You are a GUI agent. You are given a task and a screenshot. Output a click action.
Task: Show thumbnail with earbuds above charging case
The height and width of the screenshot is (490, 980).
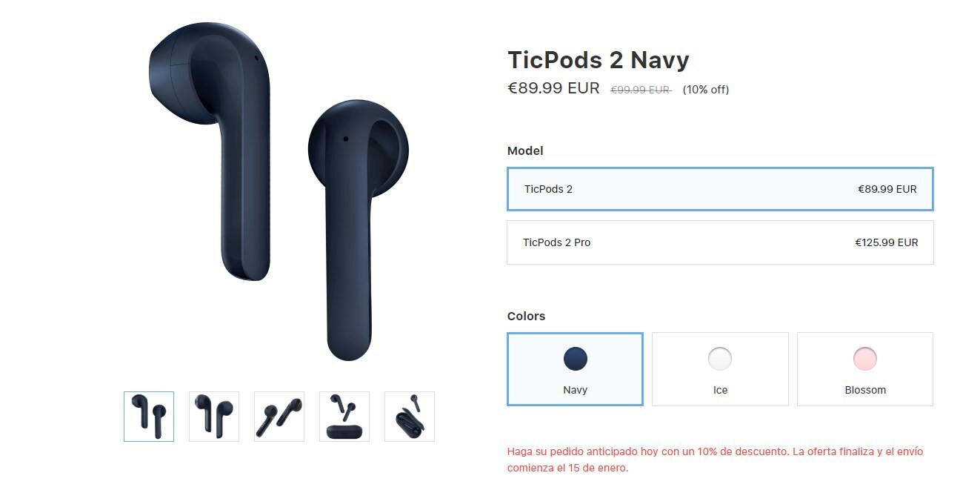(344, 417)
